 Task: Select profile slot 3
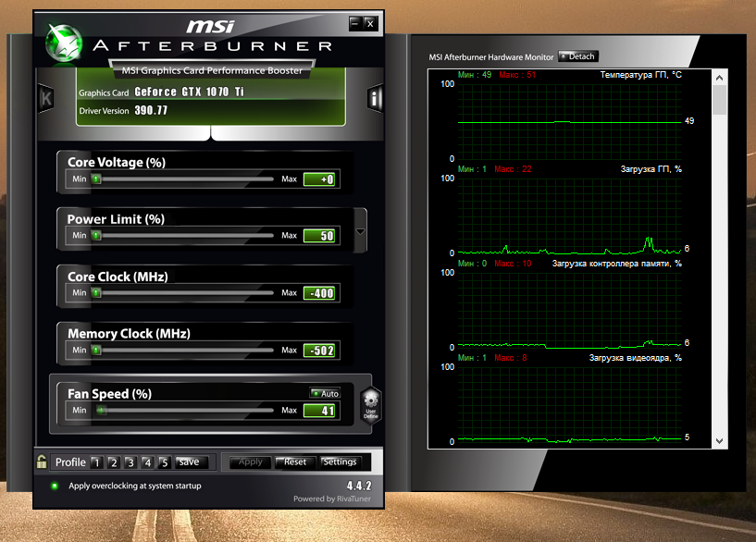130,462
